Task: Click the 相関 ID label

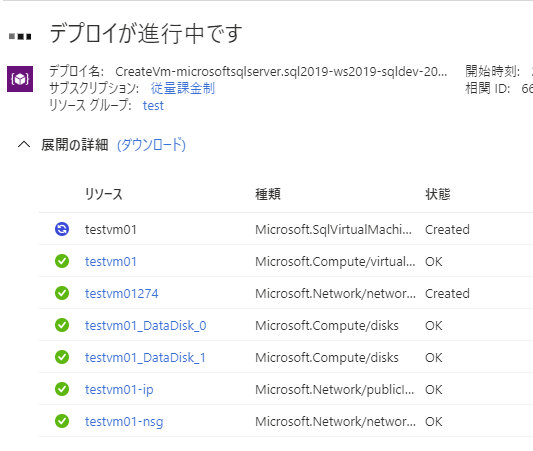Action: click(x=487, y=88)
